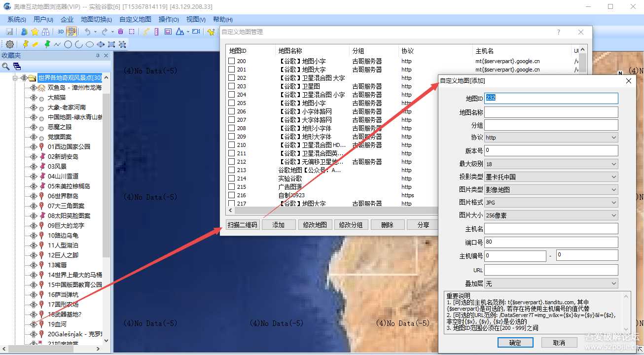Select the ruler measurement tool icon

[x=155, y=32]
